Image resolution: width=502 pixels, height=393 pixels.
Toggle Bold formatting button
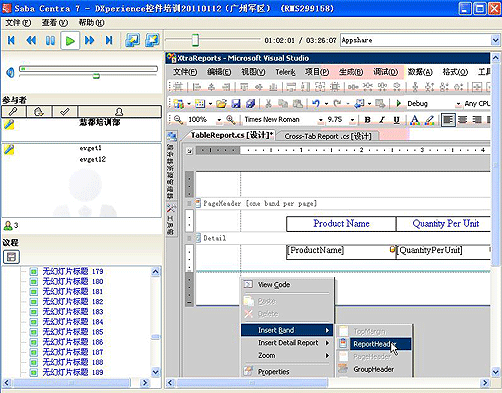pos(367,120)
